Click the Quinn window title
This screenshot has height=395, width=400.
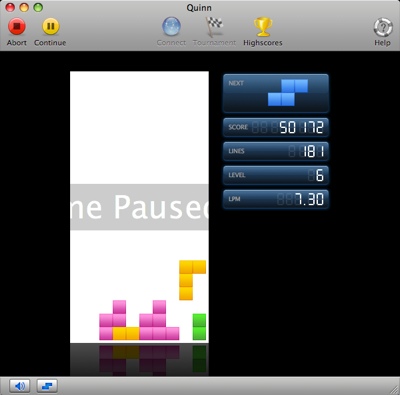(x=199, y=8)
